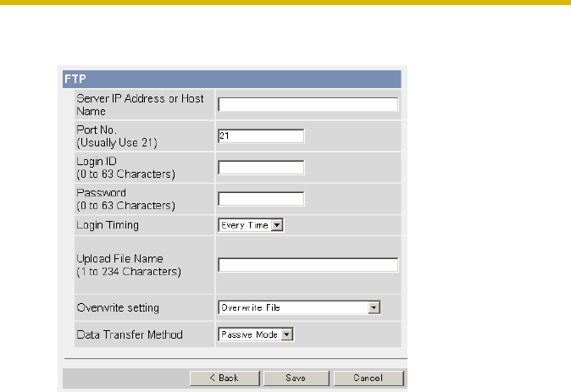The image size is (571, 392).
Task: Click the Server IP Address or Host Name field
Action: pyautogui.click(x=308, y=105)
